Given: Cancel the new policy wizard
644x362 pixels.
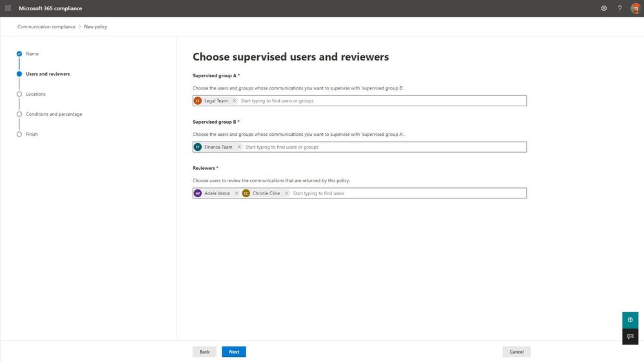Looking at the screenshot, I should pyautogui.click(x=516, y=352).
